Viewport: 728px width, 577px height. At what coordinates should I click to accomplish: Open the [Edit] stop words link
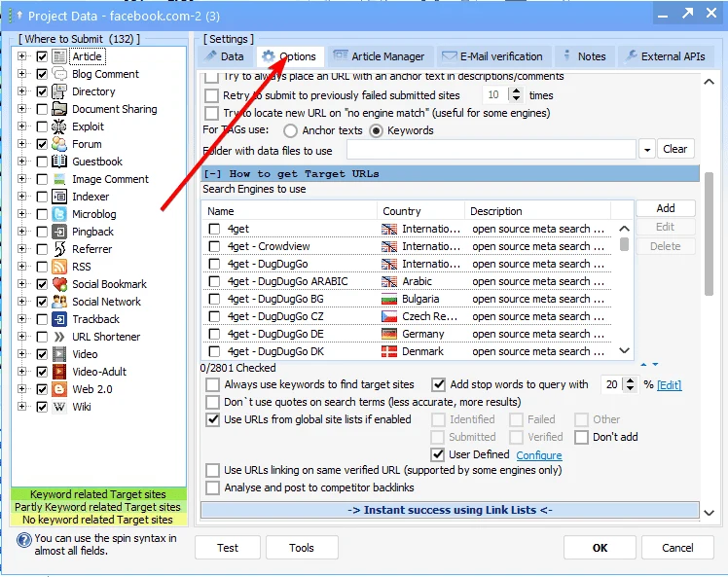tap(669, 385)
